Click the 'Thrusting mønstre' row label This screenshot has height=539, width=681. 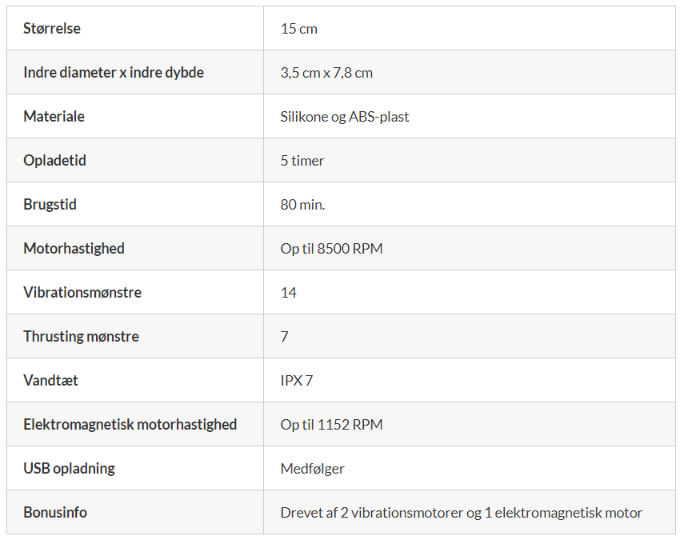[x=81, y=336]
